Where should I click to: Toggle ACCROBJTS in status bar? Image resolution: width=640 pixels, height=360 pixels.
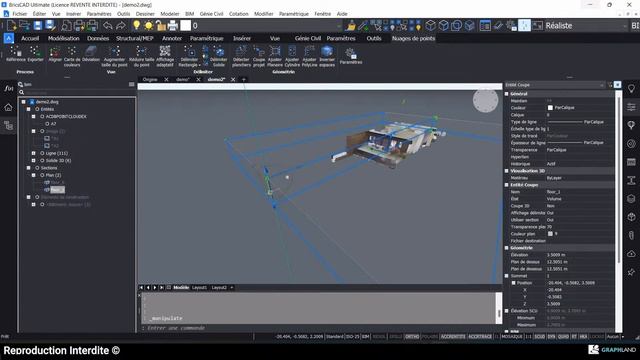(453, 337)
